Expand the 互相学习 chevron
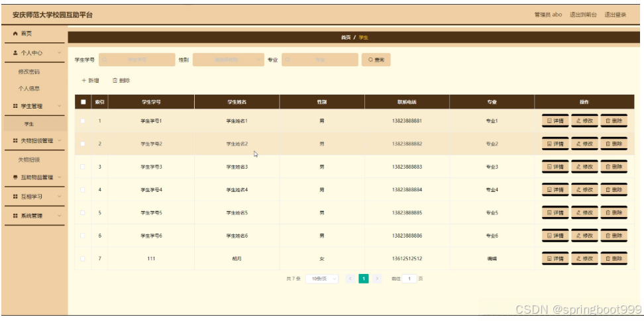Screen dimensions: 644x321 [x=60, y=197]
